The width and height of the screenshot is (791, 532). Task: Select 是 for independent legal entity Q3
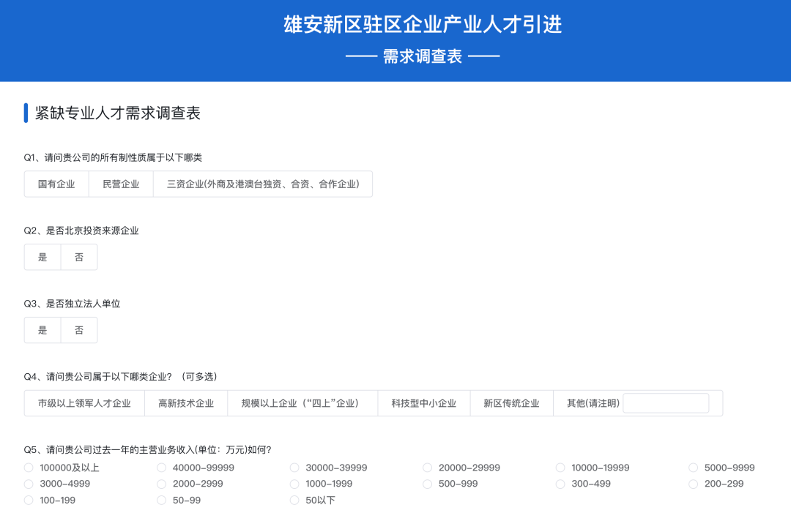point(42,330)
